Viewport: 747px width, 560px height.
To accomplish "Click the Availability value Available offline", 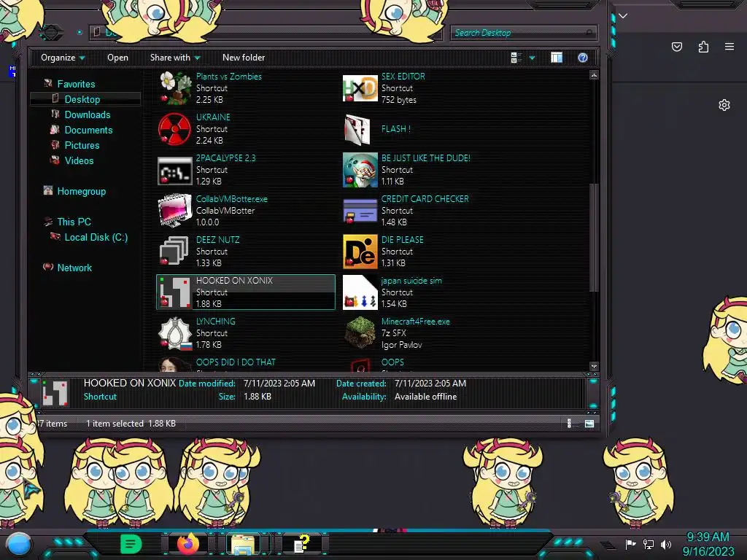I will 425,397.
